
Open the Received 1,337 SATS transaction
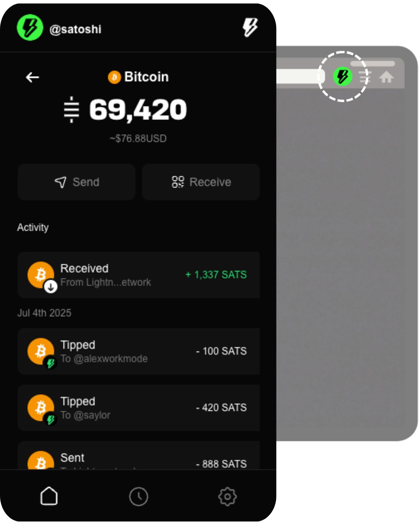[139, 275]
